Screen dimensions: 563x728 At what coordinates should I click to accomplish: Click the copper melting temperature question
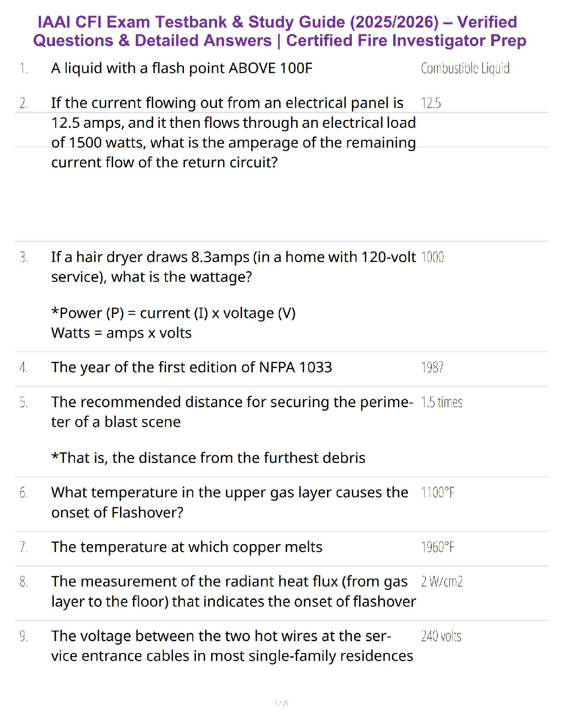tap(187, 547)
